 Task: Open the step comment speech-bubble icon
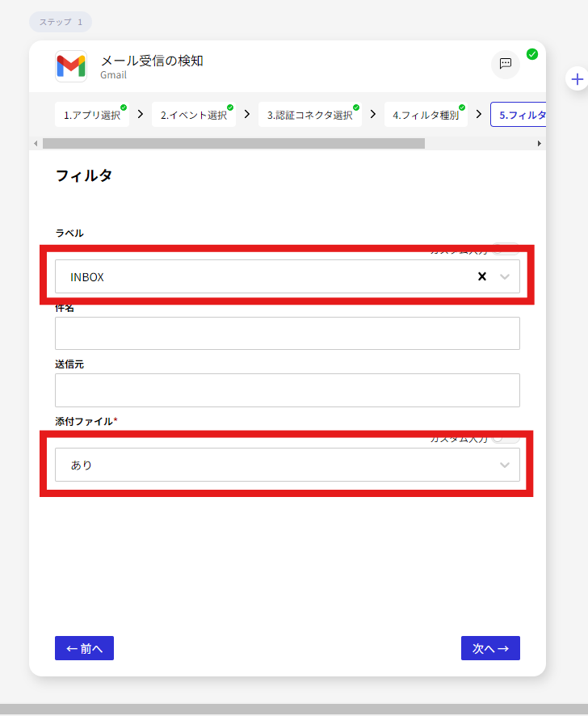pos(506,64)
